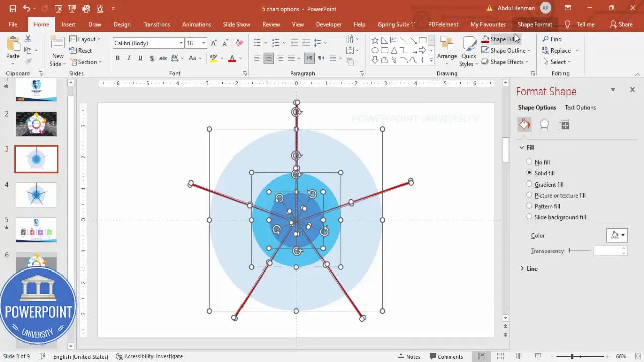This screenshot has width=644, height=362.
Task: Switch to the Design ribbon tab
Action: pos(122,24)
